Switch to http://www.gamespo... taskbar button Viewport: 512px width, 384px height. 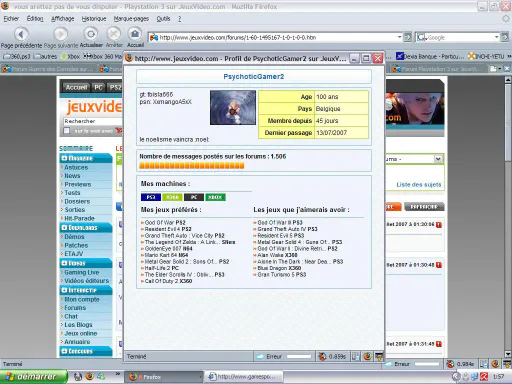tap(243, 377)
